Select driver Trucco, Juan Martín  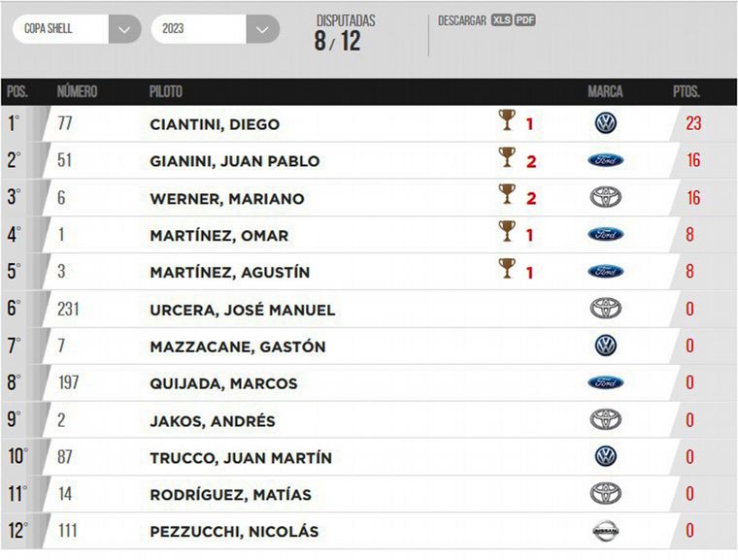(x=241, y=458)
